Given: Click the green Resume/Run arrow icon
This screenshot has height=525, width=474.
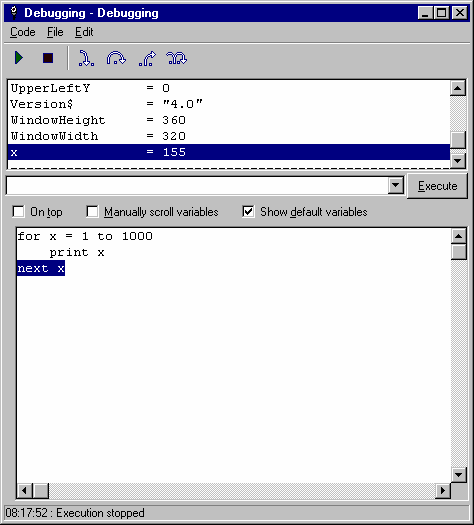Looking at the screenshot, I should (x=19, y=58).
